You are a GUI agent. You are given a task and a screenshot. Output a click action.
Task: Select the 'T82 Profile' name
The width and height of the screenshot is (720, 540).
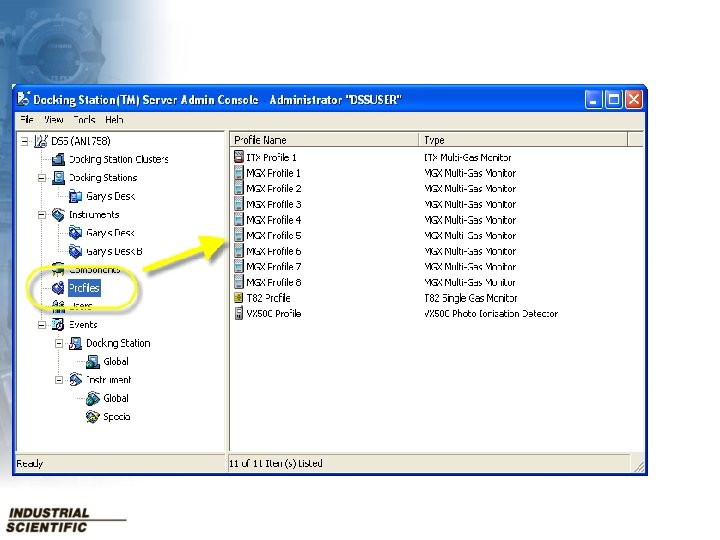tap(268, 298)
